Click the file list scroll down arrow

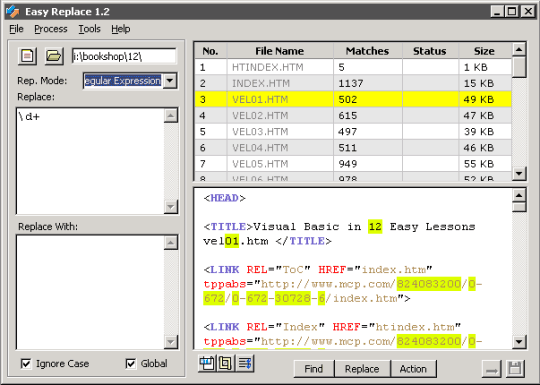519,173
